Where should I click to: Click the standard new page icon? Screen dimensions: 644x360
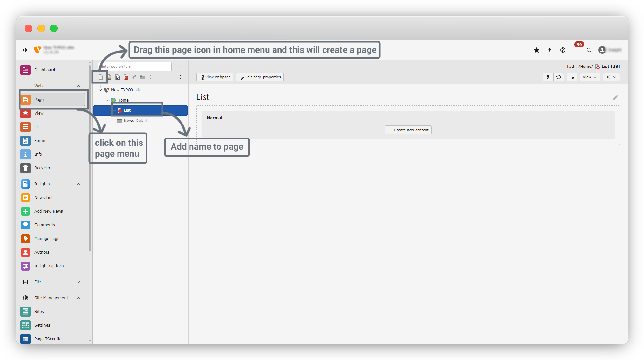tap(101, 77)
